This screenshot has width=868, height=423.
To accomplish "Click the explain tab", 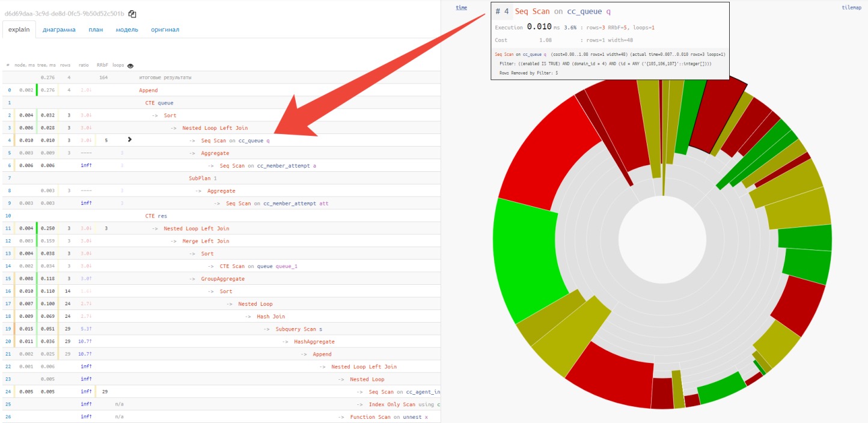I will coord(19,29).
